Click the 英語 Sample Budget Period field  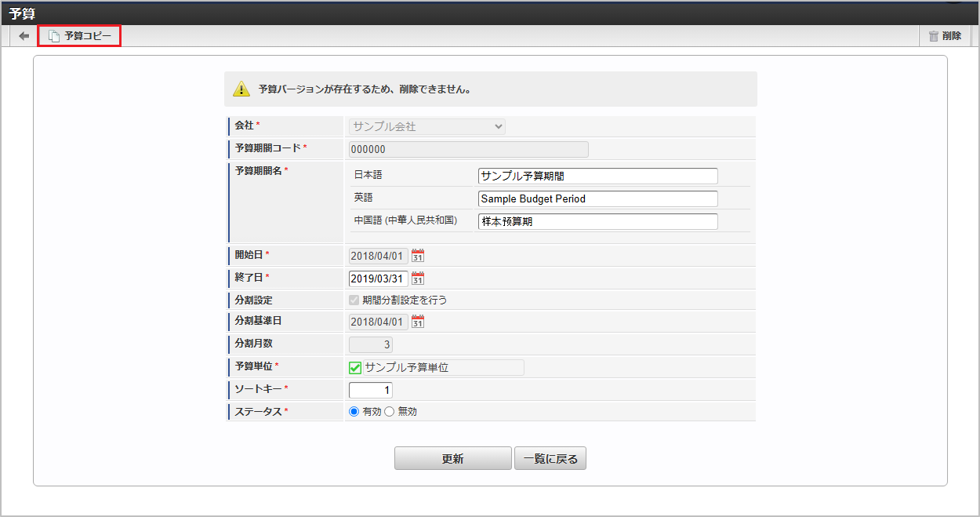tap(597, 198)
